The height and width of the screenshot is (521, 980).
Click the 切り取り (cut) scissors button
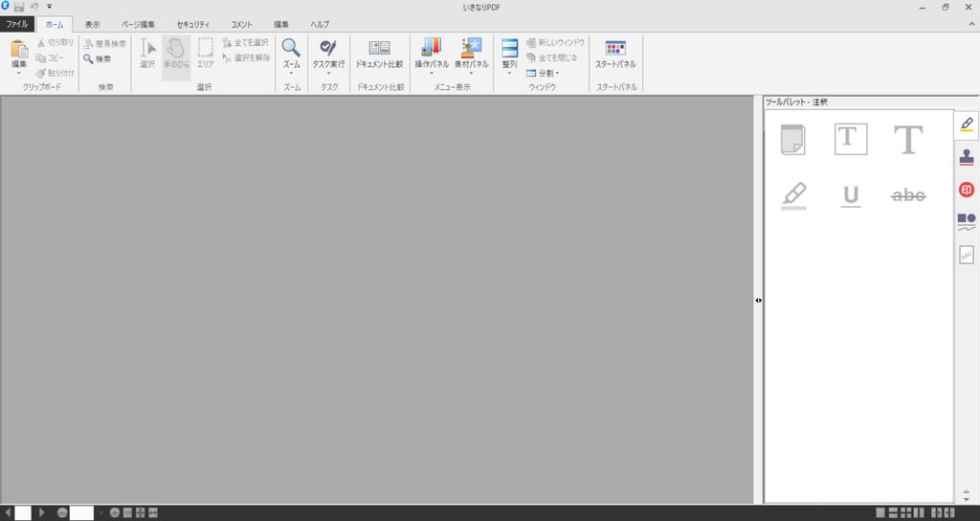coord(55,42)
